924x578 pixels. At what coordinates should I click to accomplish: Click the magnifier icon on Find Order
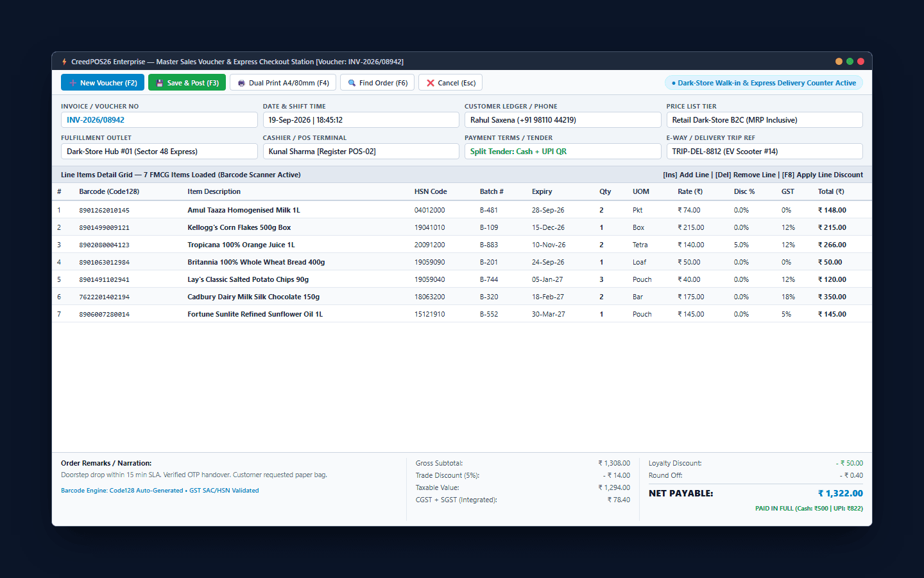tap(352, 83)
